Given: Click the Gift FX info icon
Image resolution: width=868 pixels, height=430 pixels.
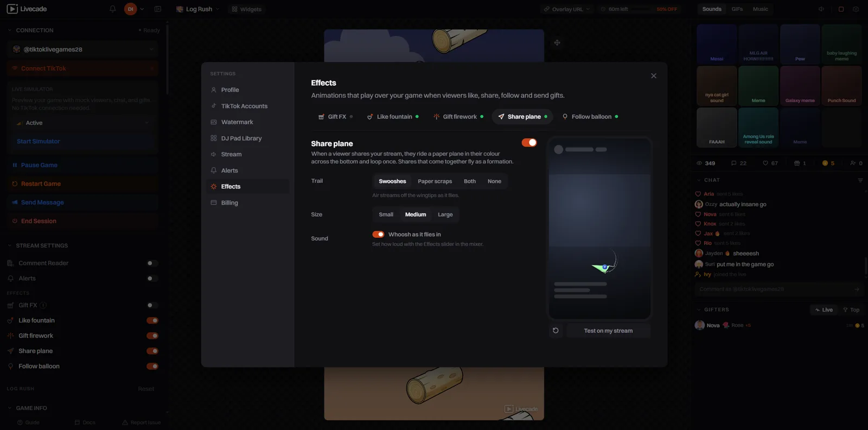Looking at the screenshot, I should point(43,305).
